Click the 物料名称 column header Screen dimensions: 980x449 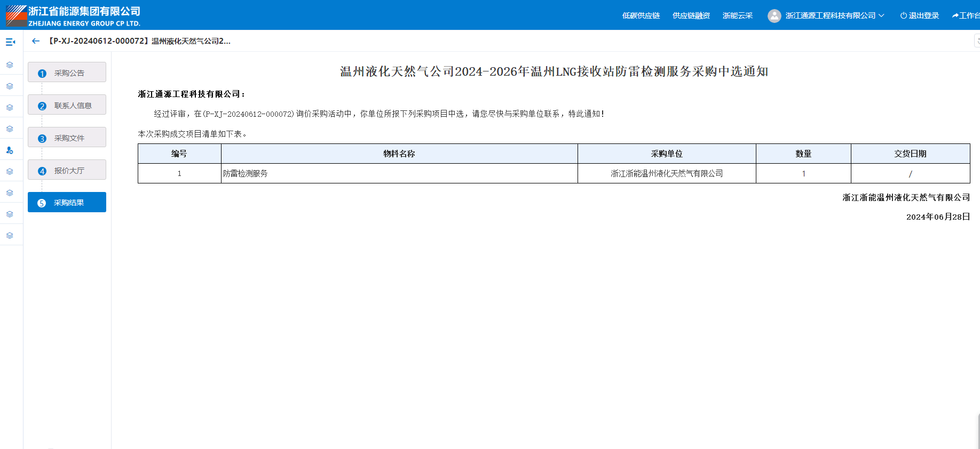pyautogui.click(x=399, y=154)
